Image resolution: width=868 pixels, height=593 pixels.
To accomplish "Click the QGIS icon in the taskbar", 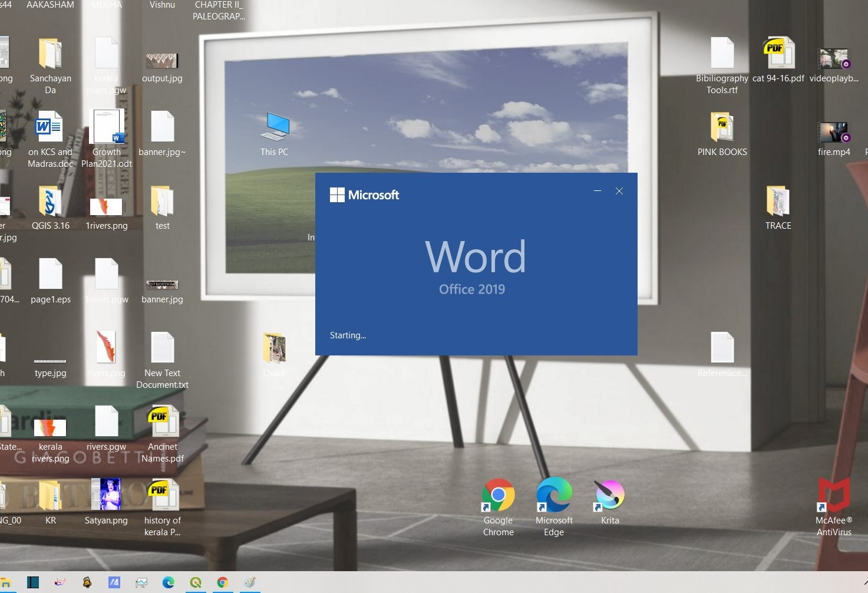I will (x=196, y=582).
